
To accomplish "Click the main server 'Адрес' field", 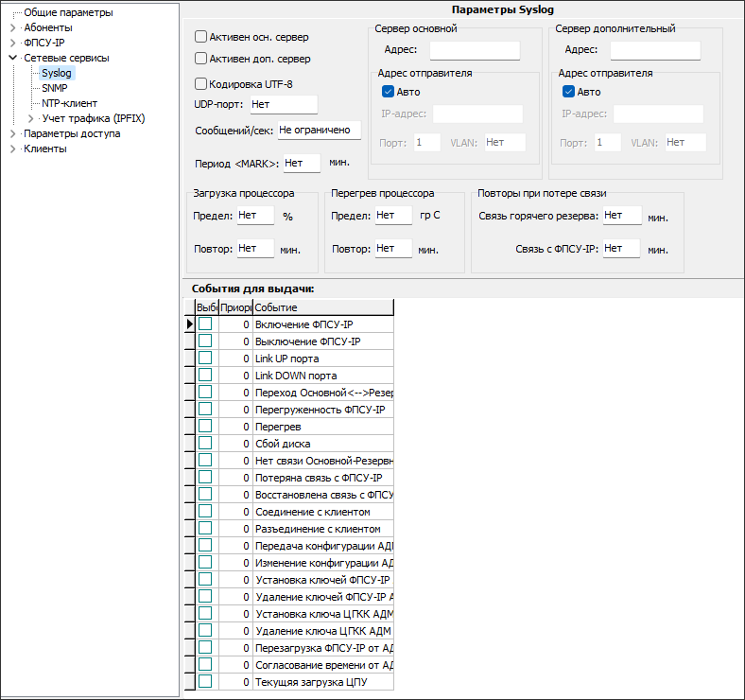I will [x=475, y=50].
